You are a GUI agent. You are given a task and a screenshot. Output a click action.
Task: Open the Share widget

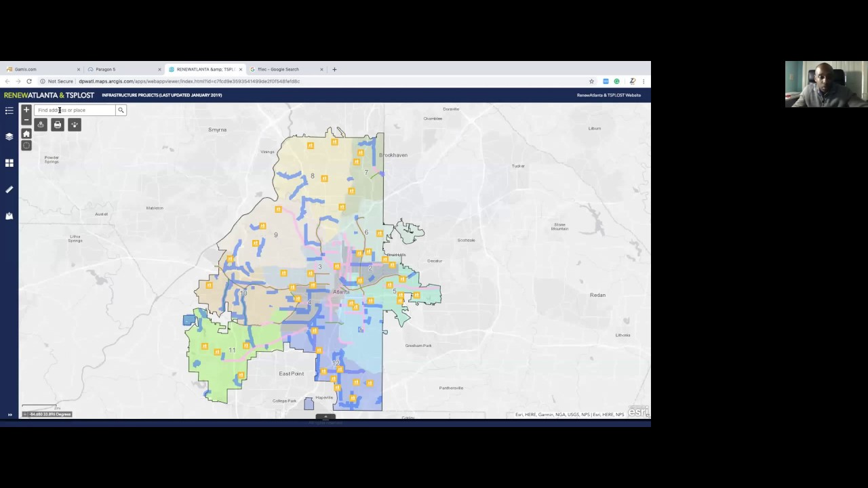pos(75,125)
